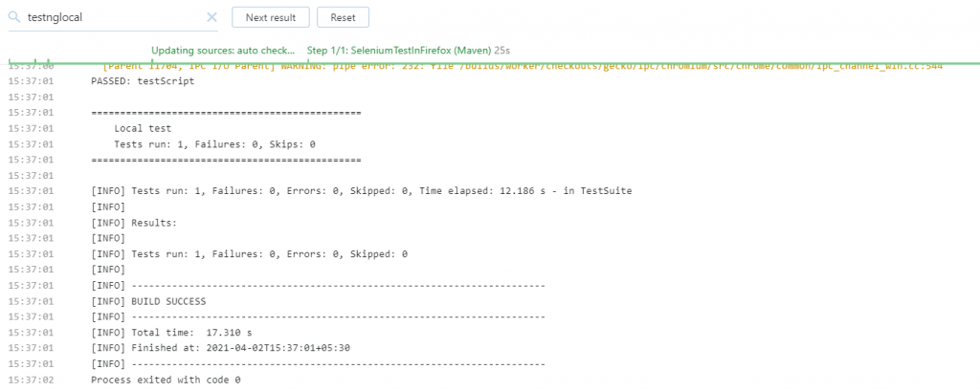Image resolution: width=980 pixels, height=391 pixels.
Task: Select the 'Updating sources: auto check...' stage
Action: click(x=223, y=50)
